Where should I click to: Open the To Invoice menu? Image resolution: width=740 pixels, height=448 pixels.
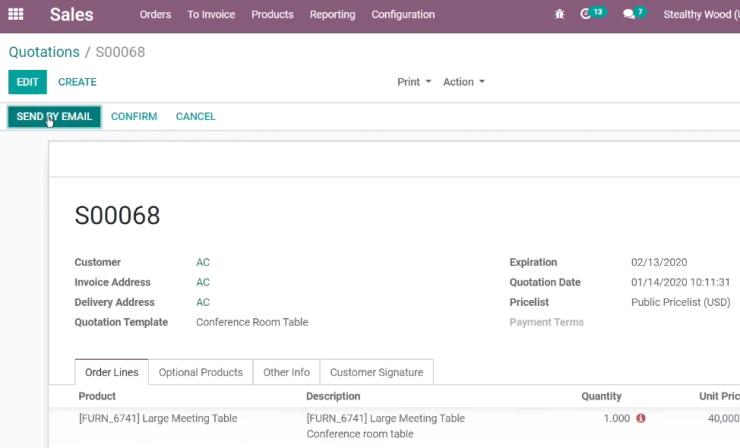(x=211, y=15)
